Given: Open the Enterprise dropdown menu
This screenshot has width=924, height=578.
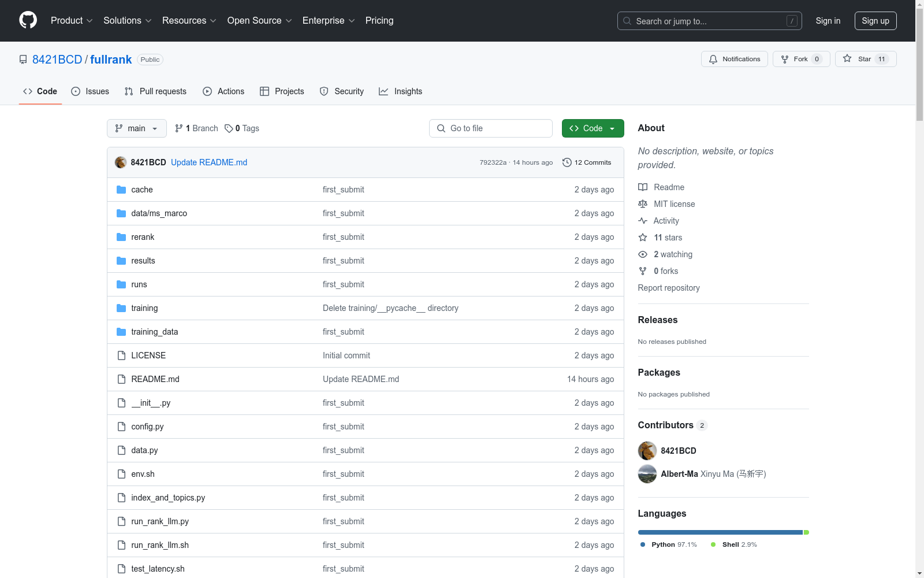Looking at the screenshot, I should [x=329, y=21].
